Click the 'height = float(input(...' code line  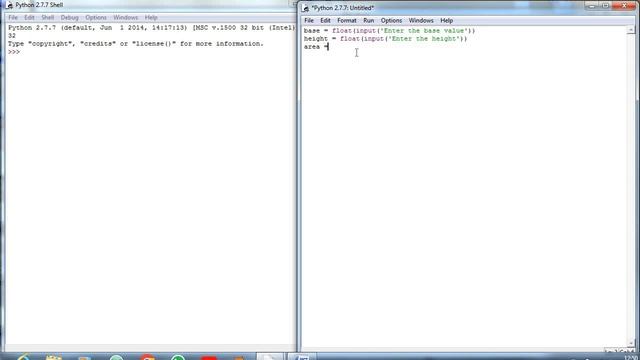[385, 39]
